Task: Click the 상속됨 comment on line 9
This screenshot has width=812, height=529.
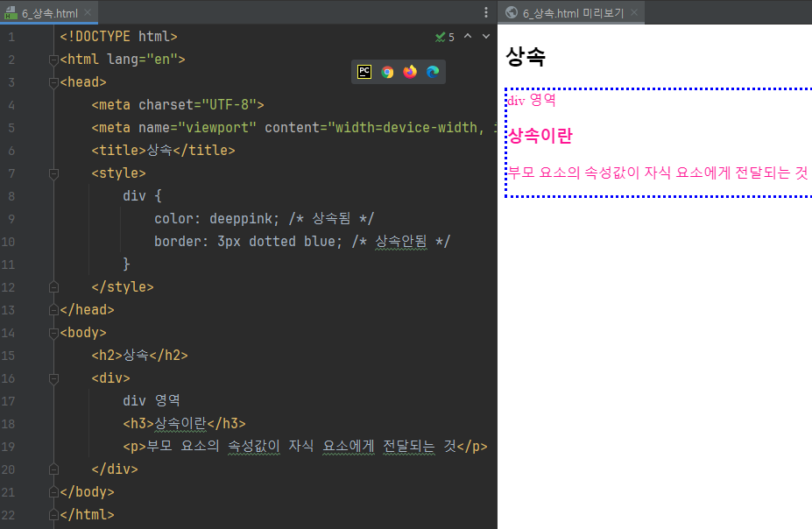Action: point(331,219)
